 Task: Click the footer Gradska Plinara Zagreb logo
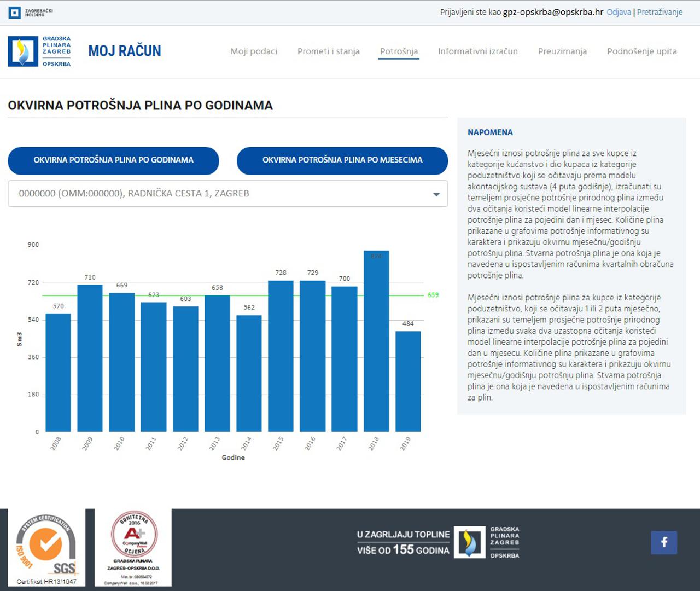[x=487, y=542]
